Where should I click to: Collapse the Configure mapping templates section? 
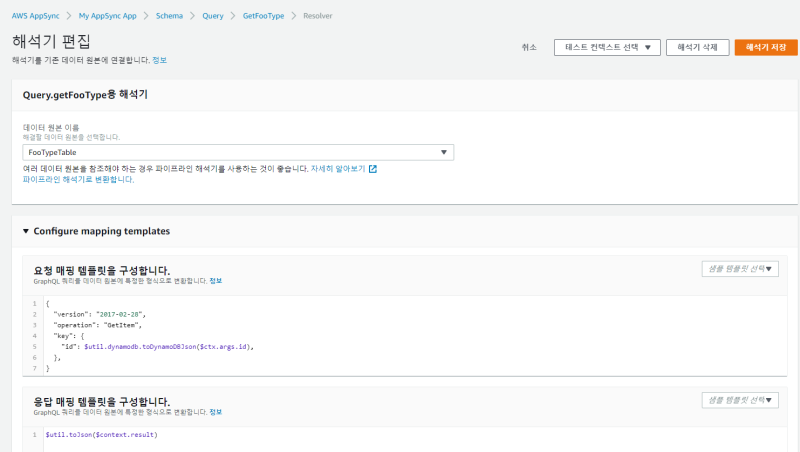[26, 231]
